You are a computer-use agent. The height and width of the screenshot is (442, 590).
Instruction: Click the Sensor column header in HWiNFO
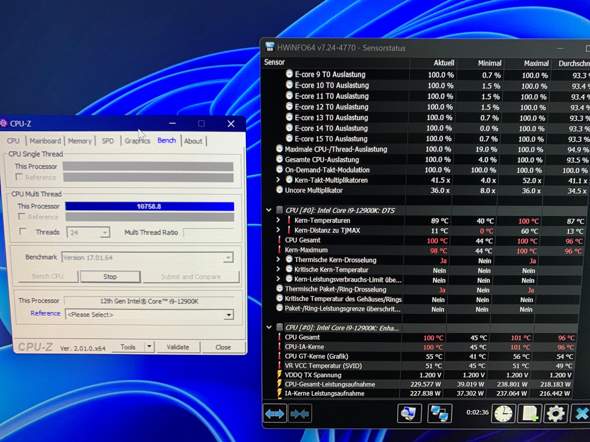pos(274,62)
